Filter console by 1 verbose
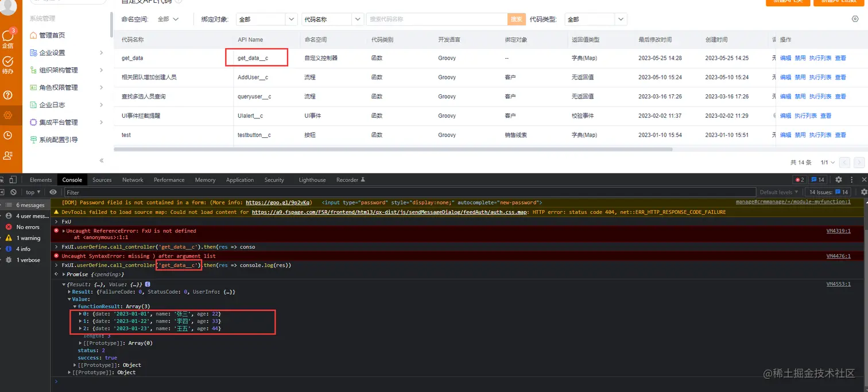 point(25,260)
